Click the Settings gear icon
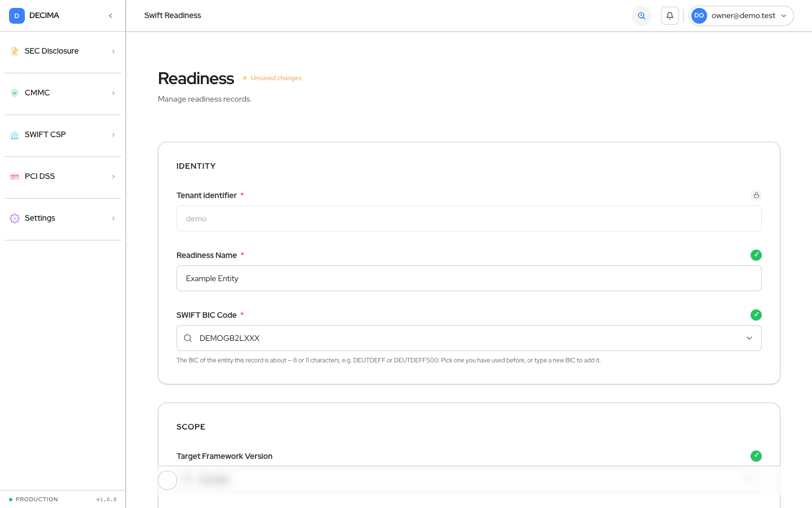812x508 pixels. [15, 218]
